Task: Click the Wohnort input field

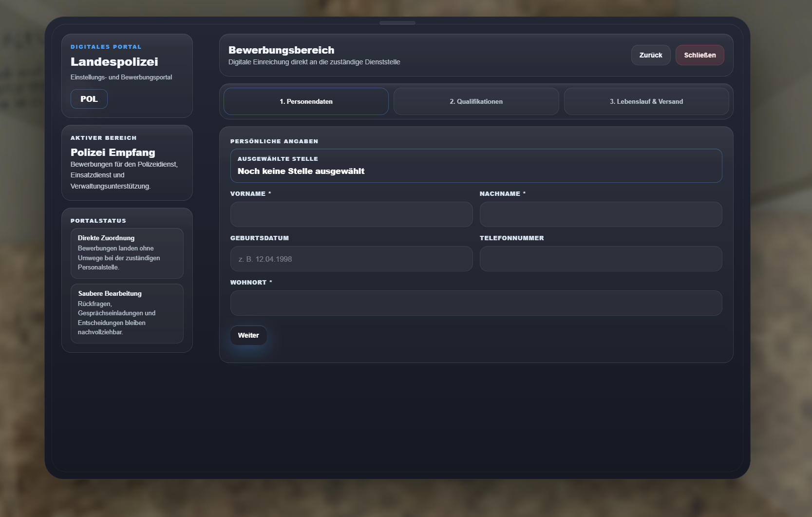Action: point(476,303)
